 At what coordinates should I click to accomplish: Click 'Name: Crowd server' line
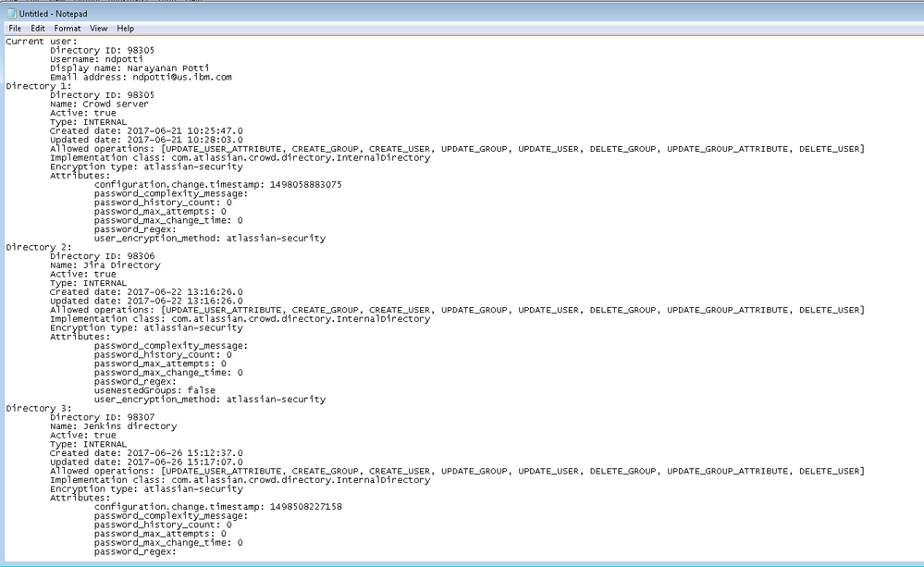(x=99, y=104)
